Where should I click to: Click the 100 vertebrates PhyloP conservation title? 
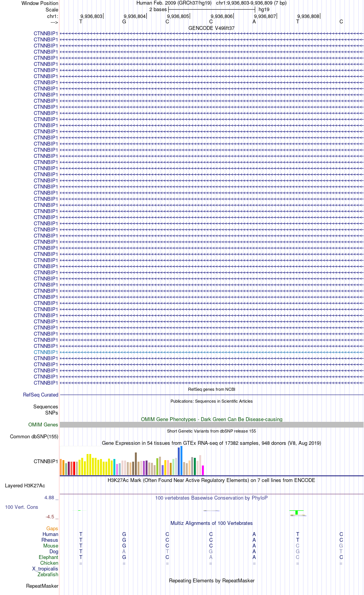pos(212,498)
